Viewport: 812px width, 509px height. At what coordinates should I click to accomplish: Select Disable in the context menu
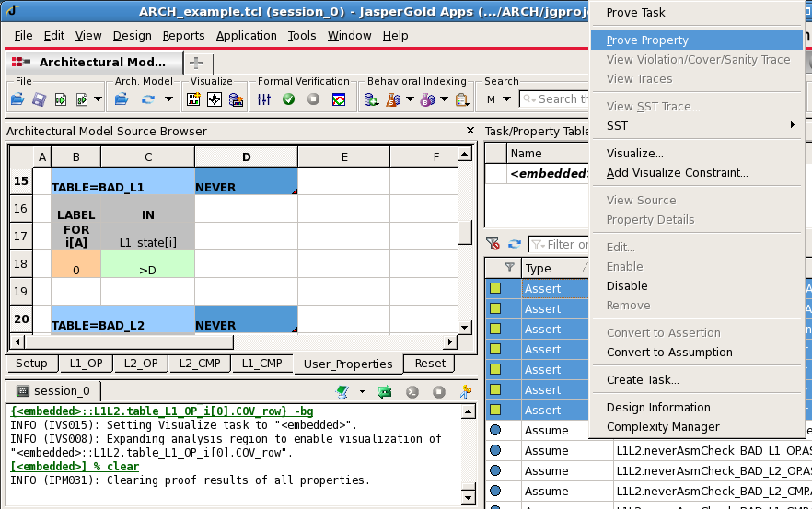pyautogui.click(x=697, y=286)
